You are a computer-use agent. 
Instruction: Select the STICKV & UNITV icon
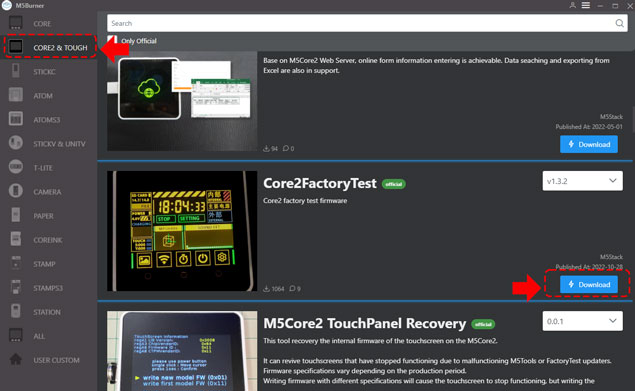pos(16,143)
